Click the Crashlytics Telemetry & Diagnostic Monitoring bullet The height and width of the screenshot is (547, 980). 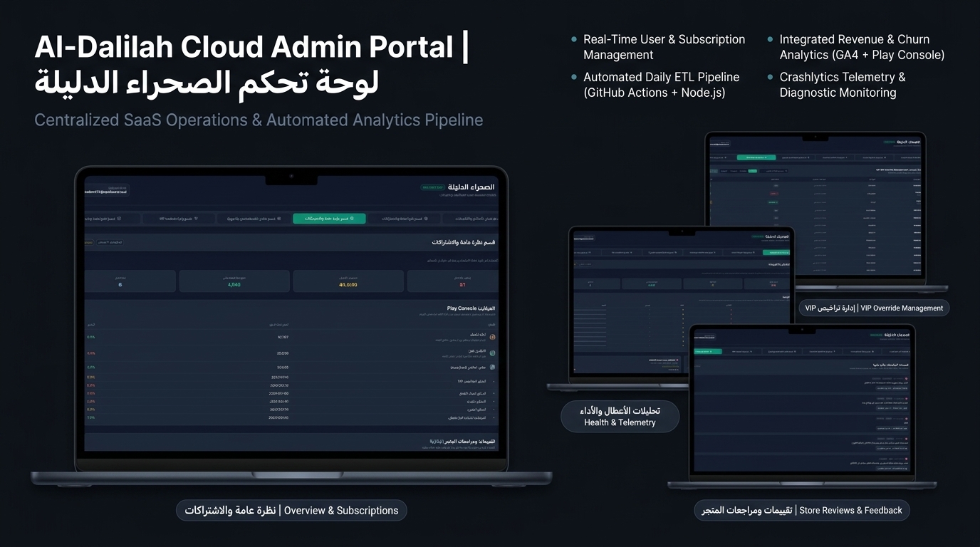[843, 85]
